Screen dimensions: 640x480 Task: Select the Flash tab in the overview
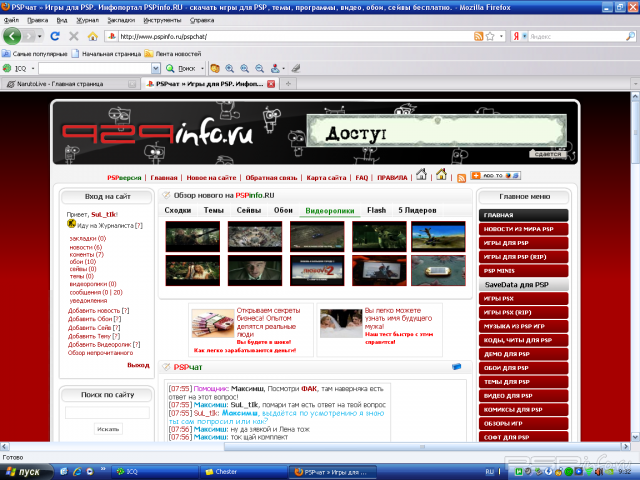(376, 210)
